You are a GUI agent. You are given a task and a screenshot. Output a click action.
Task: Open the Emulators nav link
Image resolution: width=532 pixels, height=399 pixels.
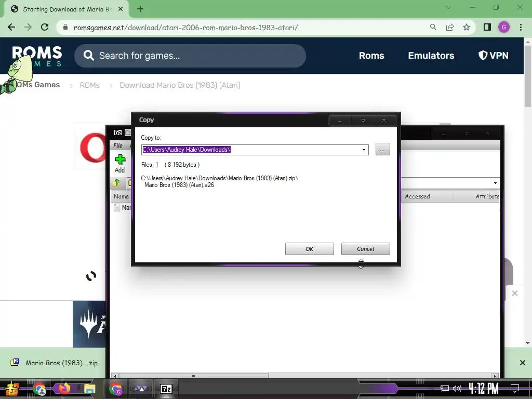(431, 56)
